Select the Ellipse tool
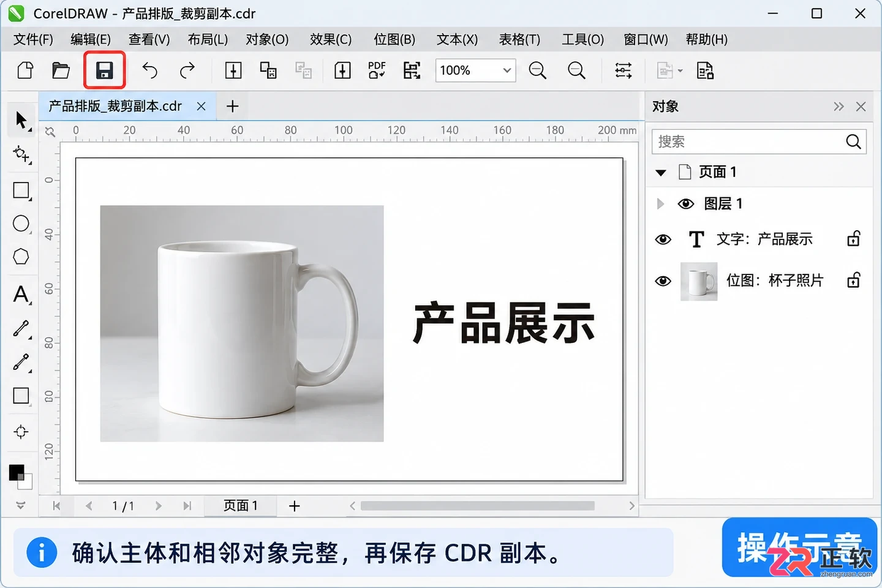Image resolution: width=882 pixels, height=588 pixels. (21, 224)
